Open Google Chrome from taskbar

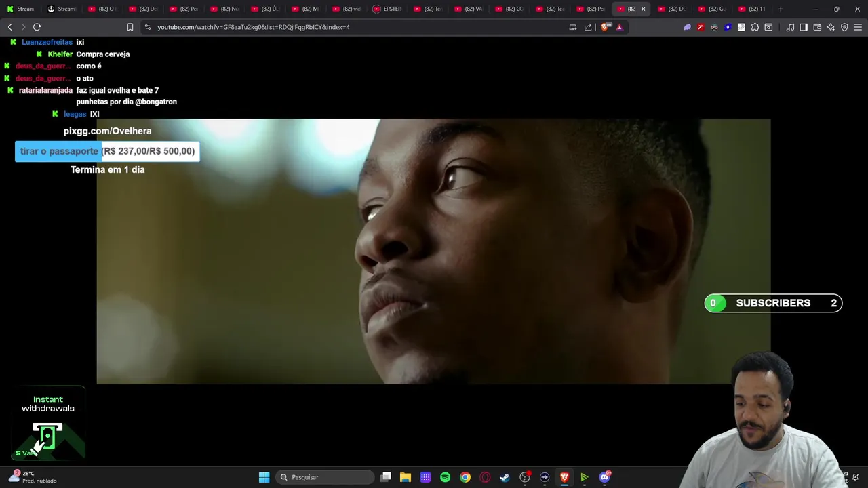pyautogui.click(x=465, y=477)
